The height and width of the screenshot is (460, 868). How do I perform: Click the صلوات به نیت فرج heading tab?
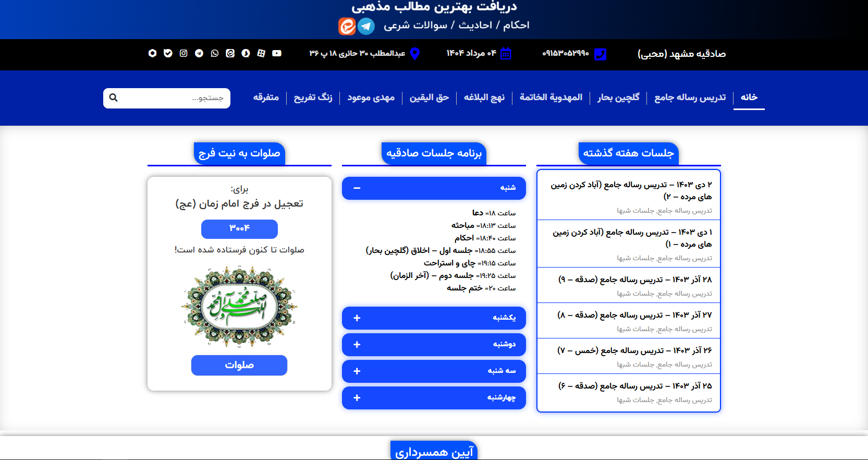(239, 153)
